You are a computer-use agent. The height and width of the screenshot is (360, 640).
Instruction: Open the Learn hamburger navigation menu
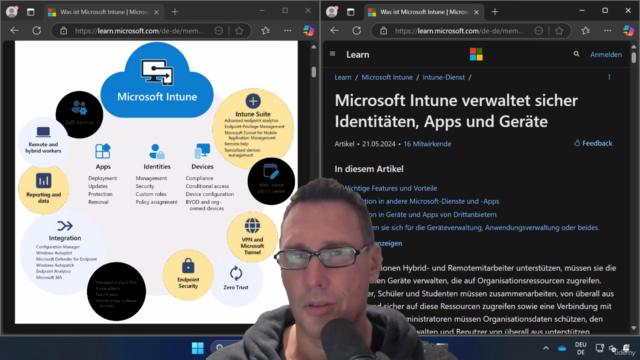(333, 54)
